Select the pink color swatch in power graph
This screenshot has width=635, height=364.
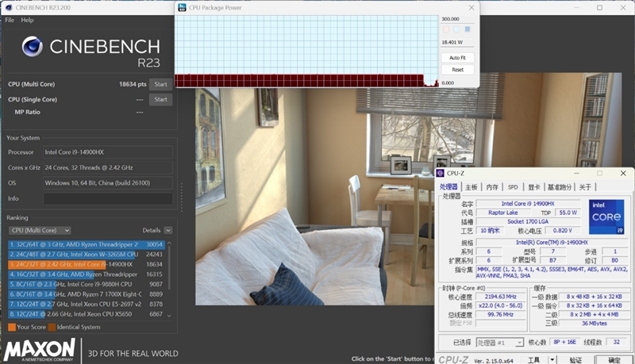[x=446, y=29]
